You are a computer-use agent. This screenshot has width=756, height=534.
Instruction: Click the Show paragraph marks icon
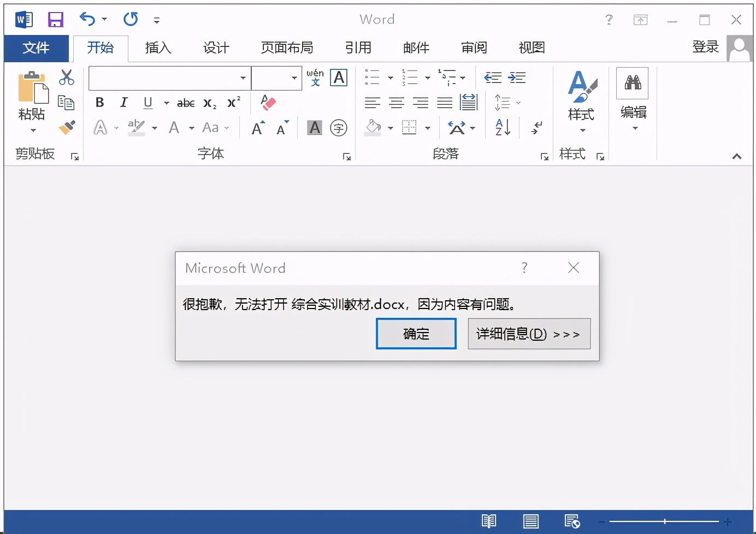point(537,128)
